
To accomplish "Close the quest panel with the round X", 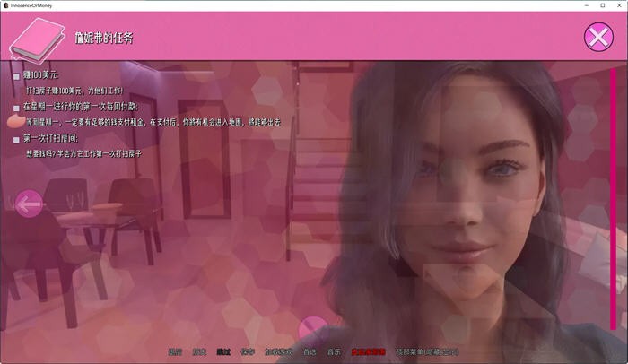I will point(597,37).
